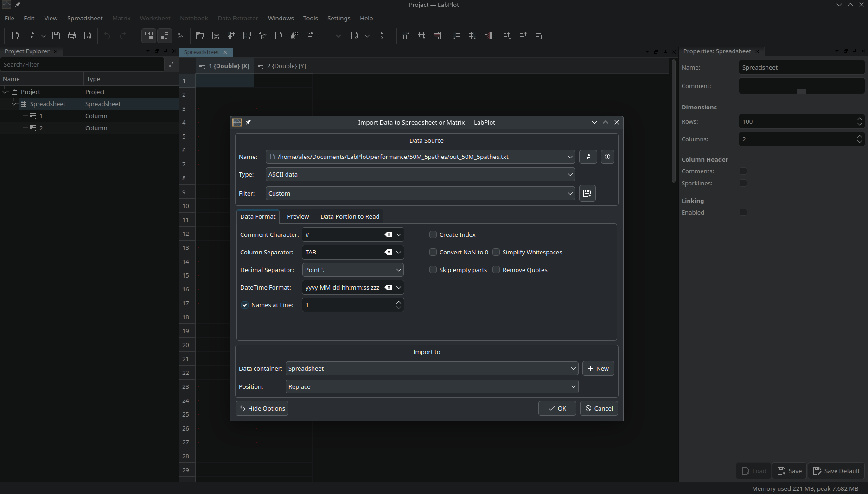Sort spreadsheet values ascending

click(523, 36)
